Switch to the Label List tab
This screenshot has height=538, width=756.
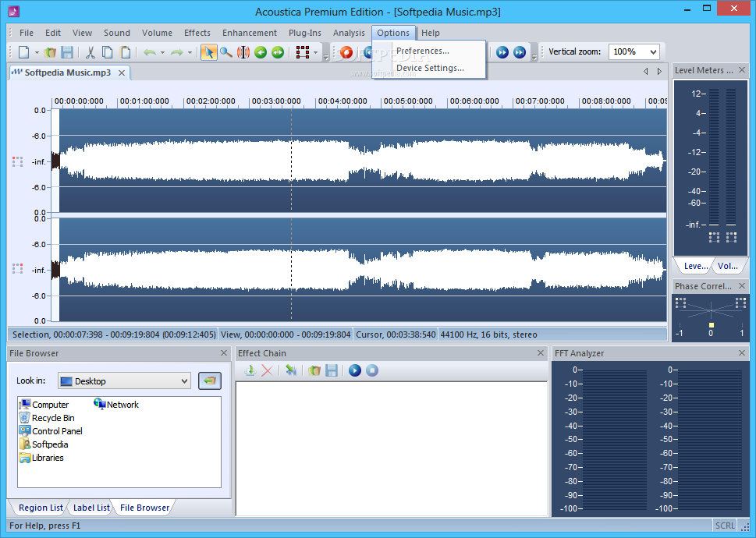[x=91, y=508]
